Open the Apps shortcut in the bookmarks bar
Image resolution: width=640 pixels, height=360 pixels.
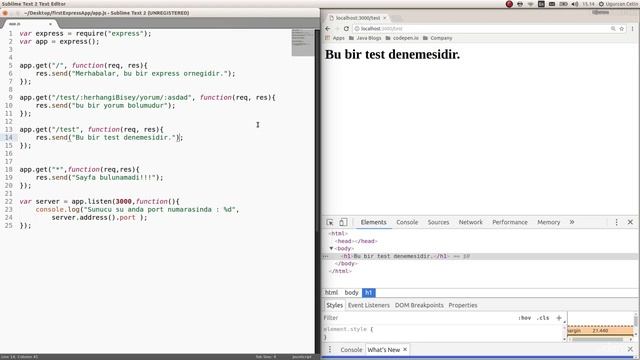click(x=335, y=38)
